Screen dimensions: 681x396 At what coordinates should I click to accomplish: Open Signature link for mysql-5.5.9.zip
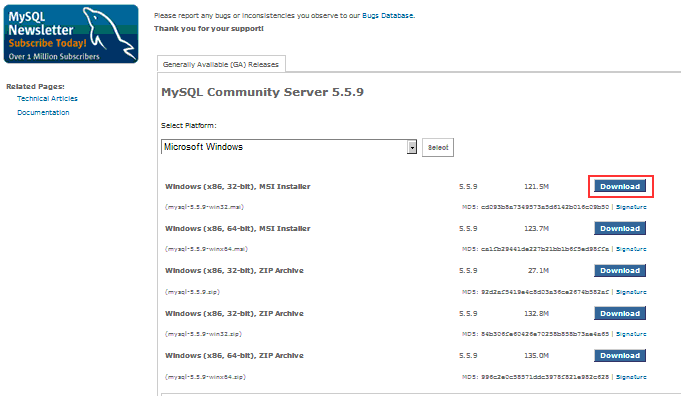631,292
